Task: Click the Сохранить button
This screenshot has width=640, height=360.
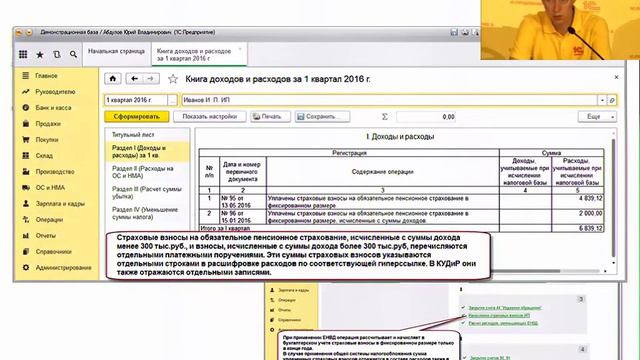Action: coord(322,117)
